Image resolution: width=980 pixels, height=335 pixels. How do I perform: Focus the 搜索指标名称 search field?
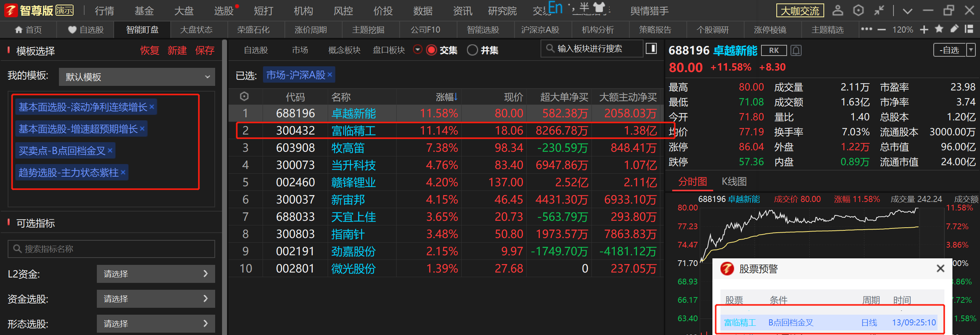[111, 249]
